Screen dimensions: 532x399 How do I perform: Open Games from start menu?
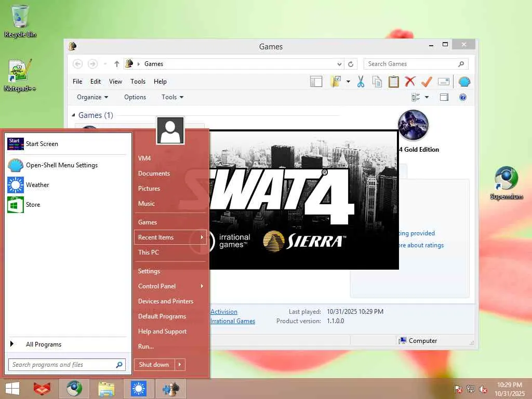[x=170, y=222]
